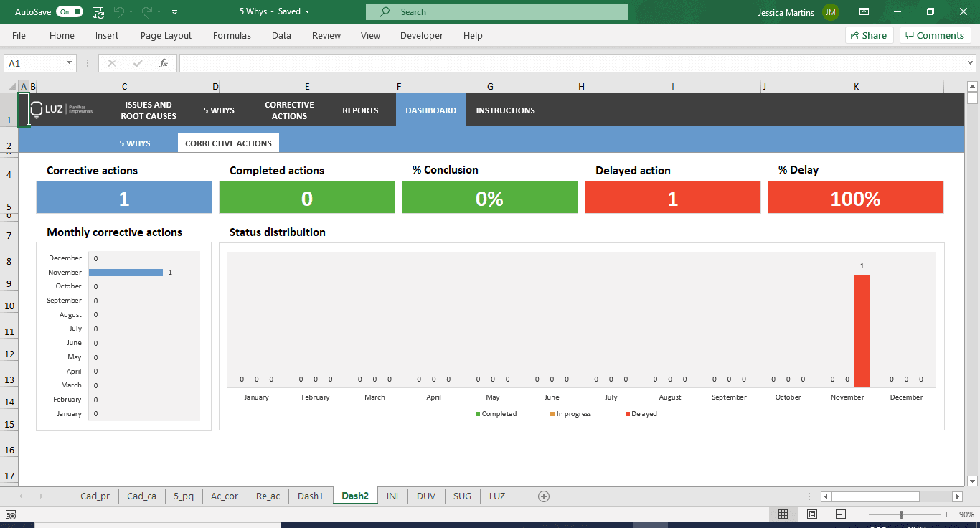This screenshot has width=980, height=528.
Task: Click the zoom slider handle
Action: [901, 514]
